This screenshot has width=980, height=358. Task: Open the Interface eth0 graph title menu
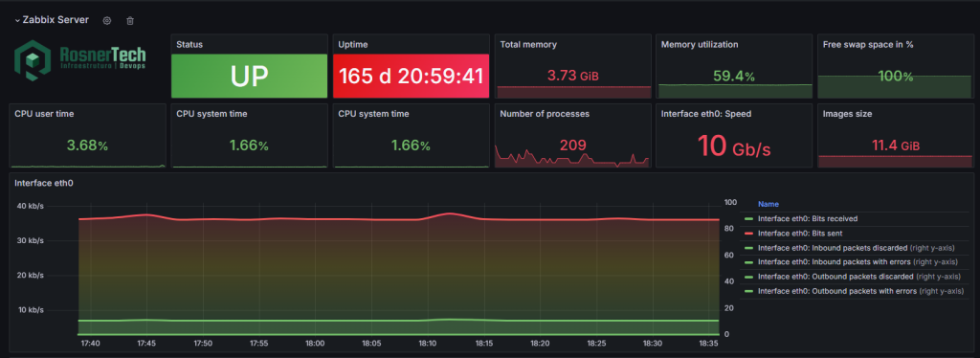39,183
